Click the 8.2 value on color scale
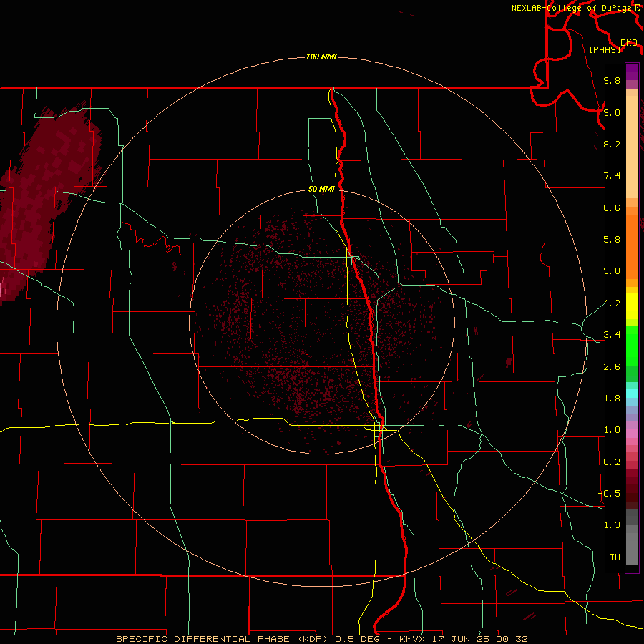The height and width of the screenshot is (644, 644). tap(612, 144)
